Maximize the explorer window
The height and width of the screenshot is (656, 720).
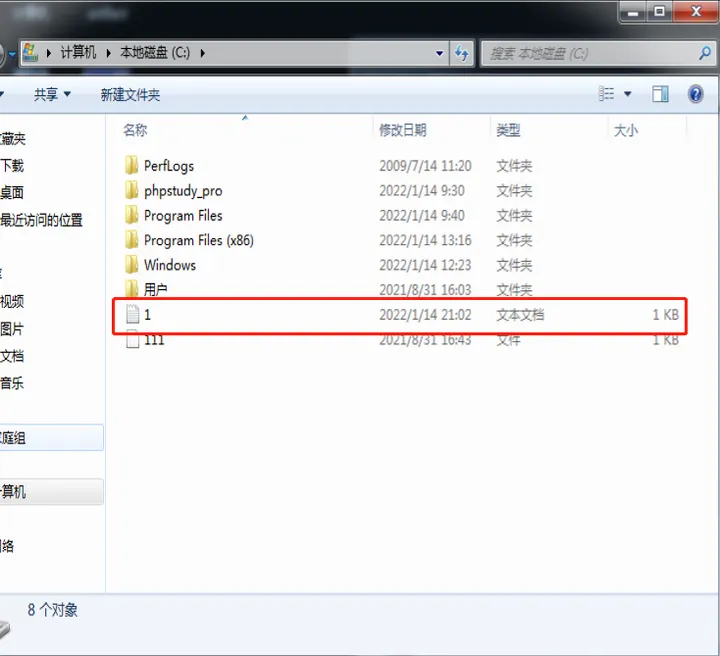coord(659,11)
